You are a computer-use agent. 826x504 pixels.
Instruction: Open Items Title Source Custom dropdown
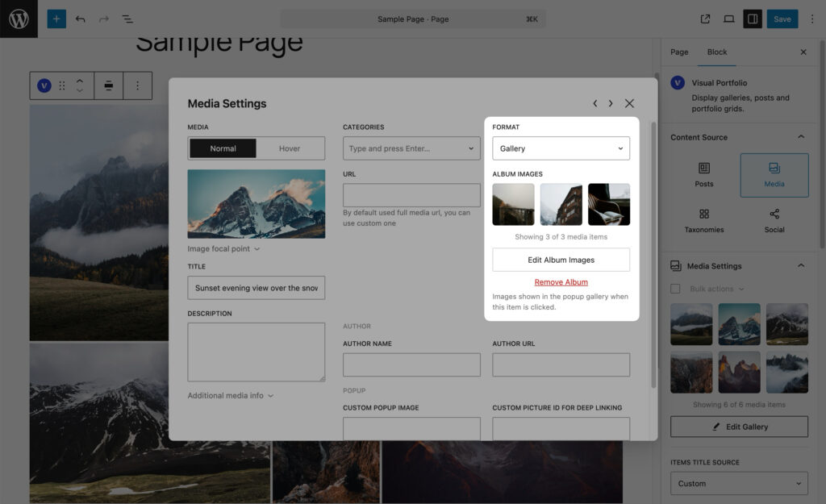point(739,484)
